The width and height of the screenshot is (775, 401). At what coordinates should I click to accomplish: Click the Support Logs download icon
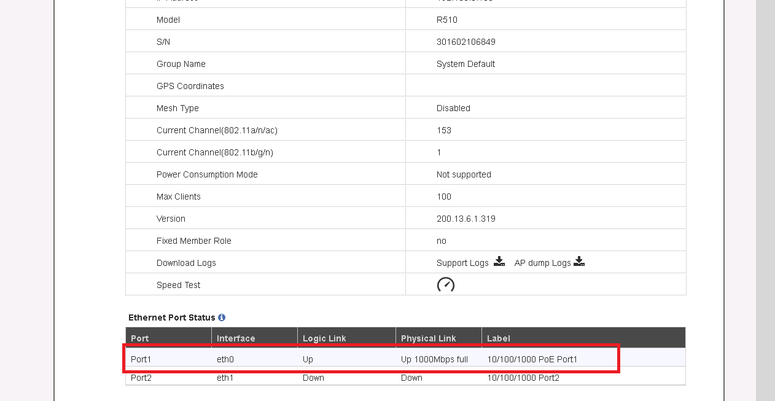pos(499,262)
